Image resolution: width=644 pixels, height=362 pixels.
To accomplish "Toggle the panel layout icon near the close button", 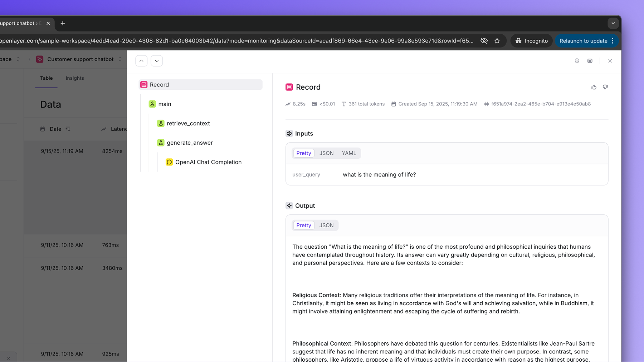I will [x=590, y=61].
